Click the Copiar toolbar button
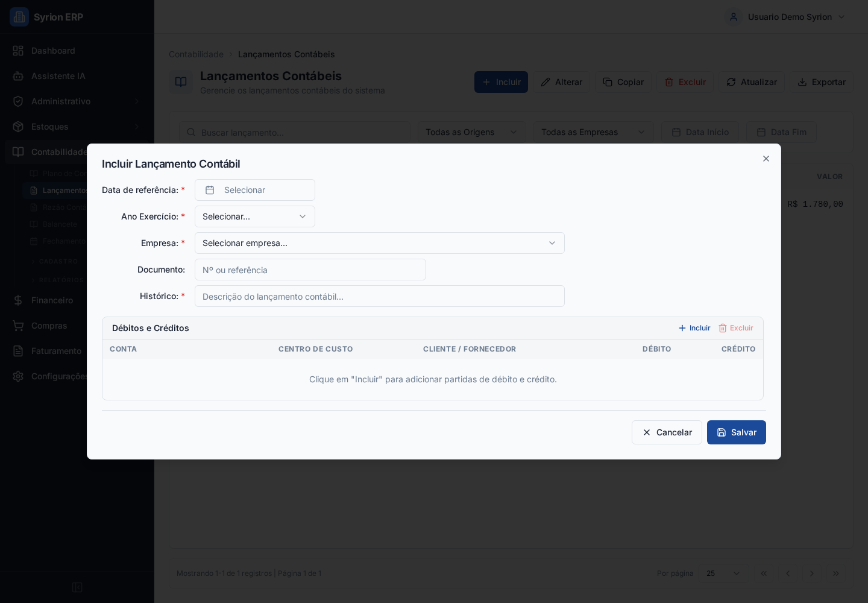868x603 pixels. tap(623, 82)
